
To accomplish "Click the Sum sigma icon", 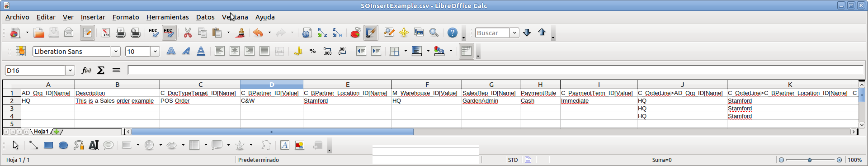I will point(101,70).
